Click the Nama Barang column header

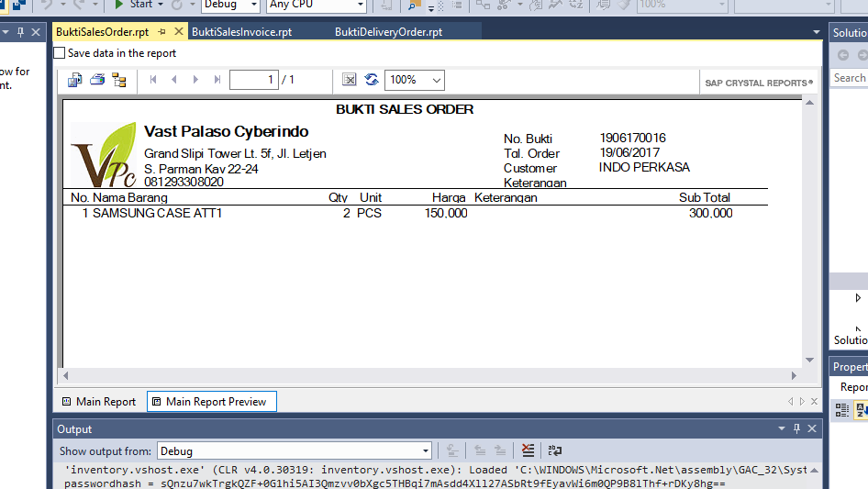[x=130, y=197]
